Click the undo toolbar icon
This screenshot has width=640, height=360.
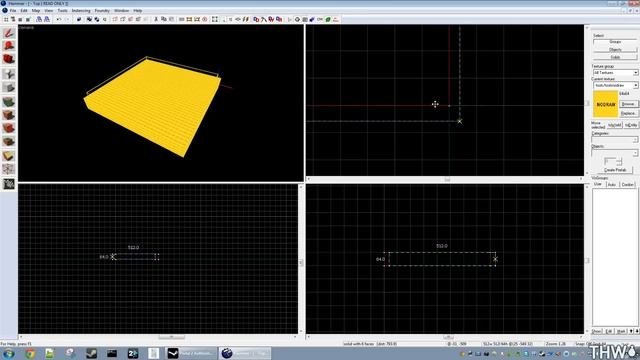(x=59, y=19)
